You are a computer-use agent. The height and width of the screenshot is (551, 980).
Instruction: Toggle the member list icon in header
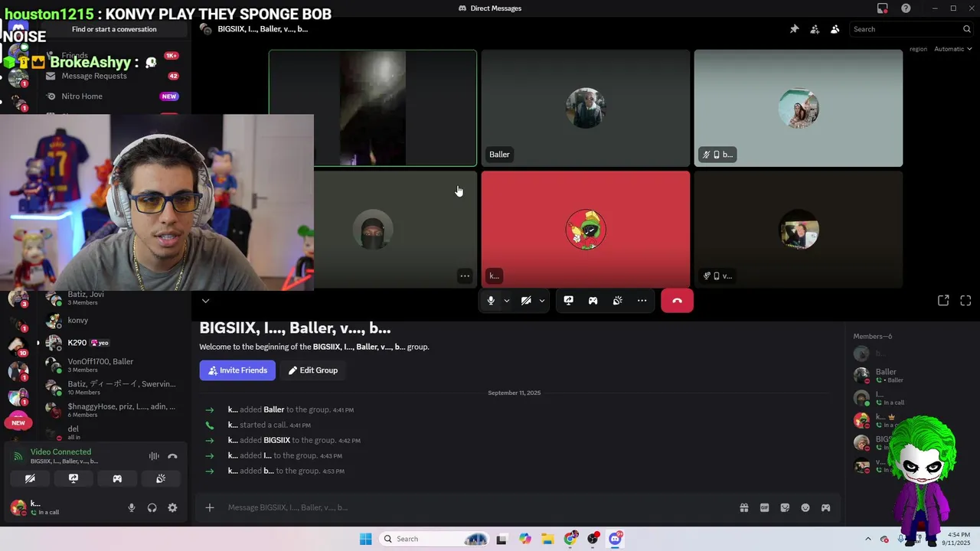[x=835, y=29]
